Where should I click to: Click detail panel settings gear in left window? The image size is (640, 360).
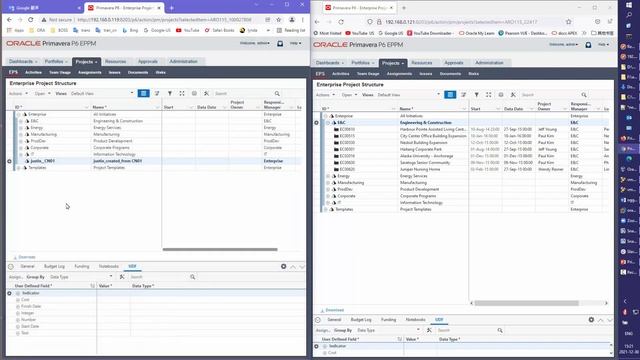click(x=284, y=267)
